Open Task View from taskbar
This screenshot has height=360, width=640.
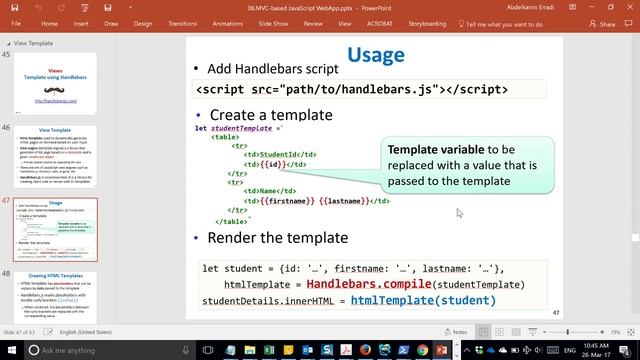point(208,350)
